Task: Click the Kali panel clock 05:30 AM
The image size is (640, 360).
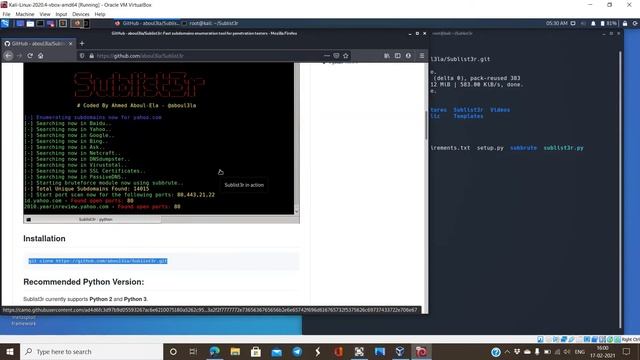Action: pyautogui.click(x=557, y=23)
